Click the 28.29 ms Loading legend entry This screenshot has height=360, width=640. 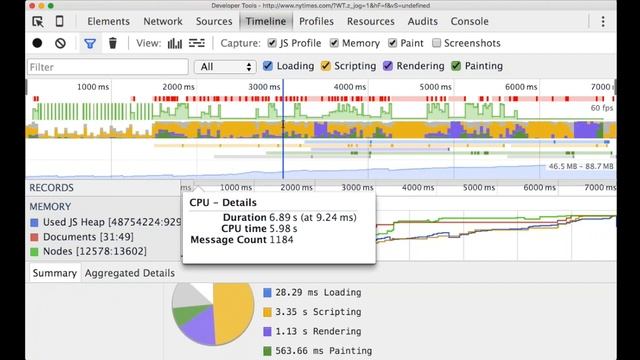coord(312,292)
